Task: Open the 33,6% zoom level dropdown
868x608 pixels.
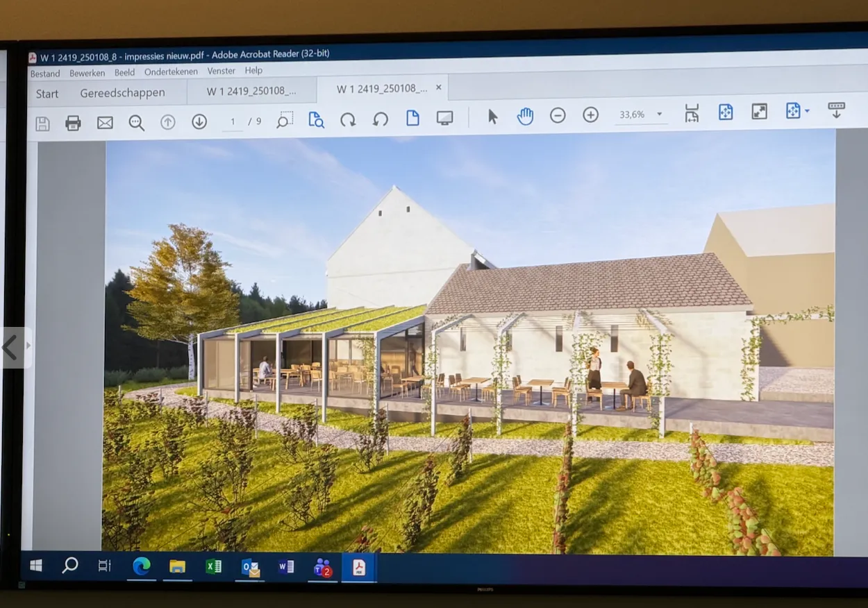Action: tap(659, 115)
